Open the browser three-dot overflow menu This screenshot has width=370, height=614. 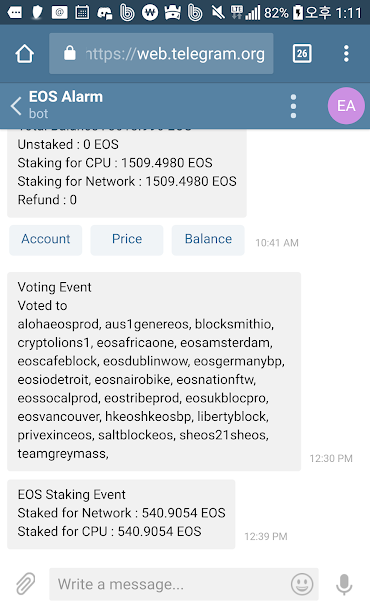346,53
